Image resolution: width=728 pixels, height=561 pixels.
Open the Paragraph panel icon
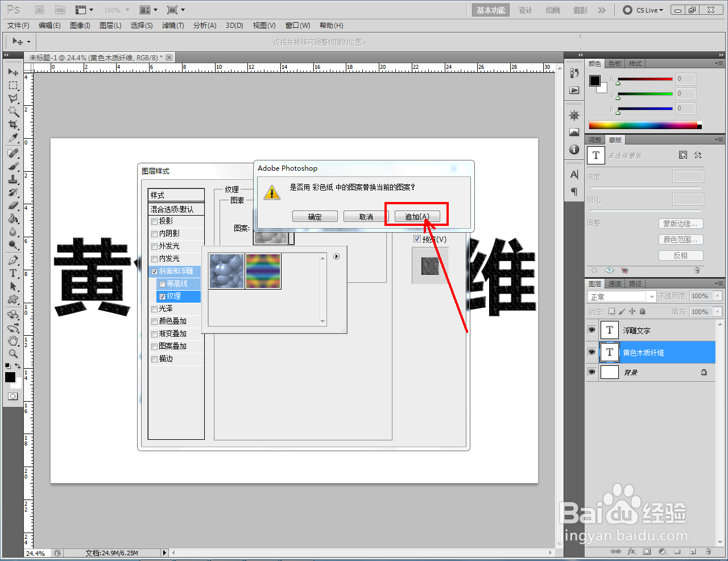574,192
